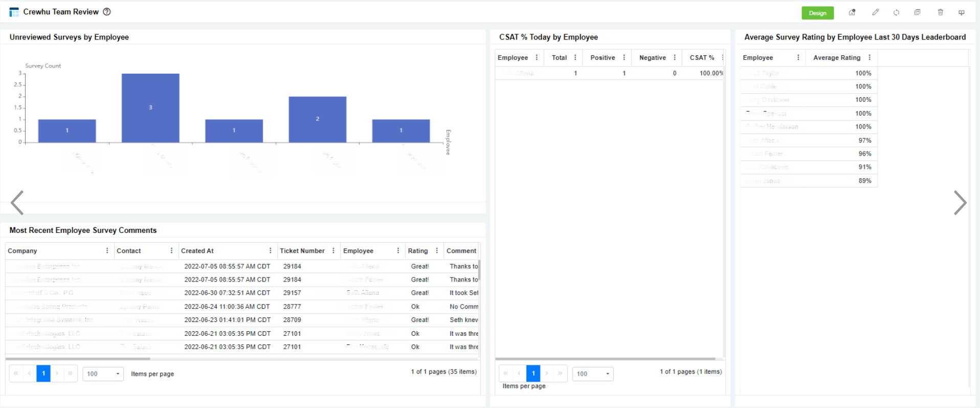Click the set-as-home dashboard icon
This screenshot has height=408, width=980.
tap(852, 13)
